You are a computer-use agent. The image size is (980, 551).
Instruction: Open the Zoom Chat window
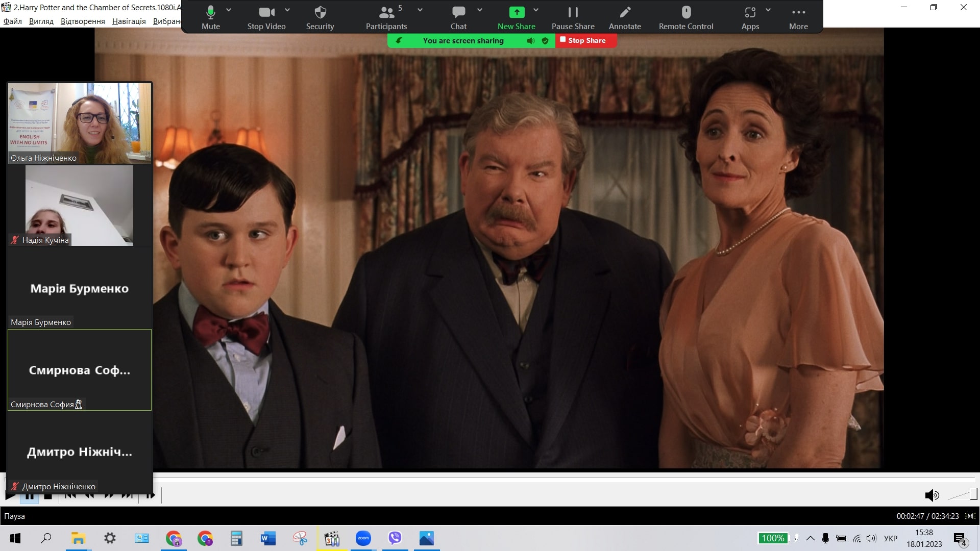(x=458, y=18)
